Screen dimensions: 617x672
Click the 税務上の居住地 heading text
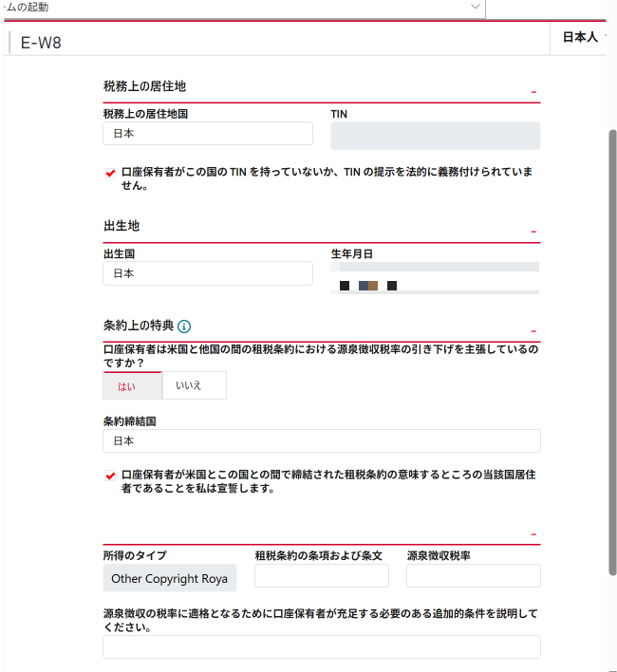click(145, 86)
